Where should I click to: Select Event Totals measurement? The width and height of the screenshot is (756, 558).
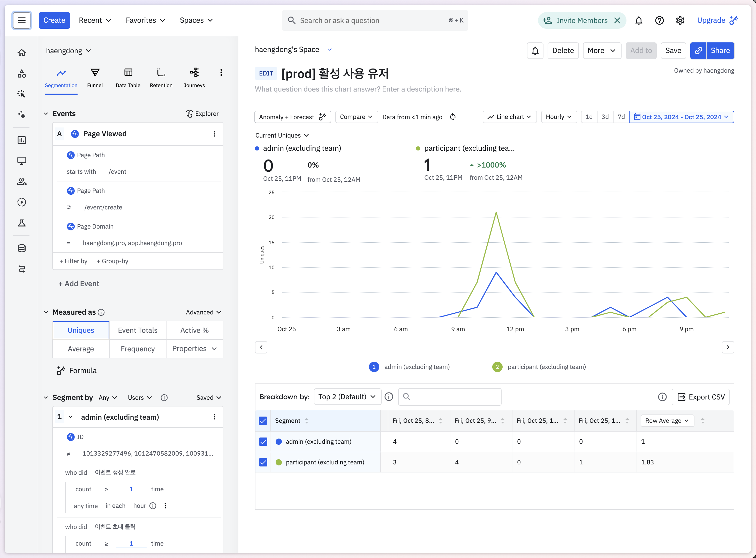pos(138,330)
